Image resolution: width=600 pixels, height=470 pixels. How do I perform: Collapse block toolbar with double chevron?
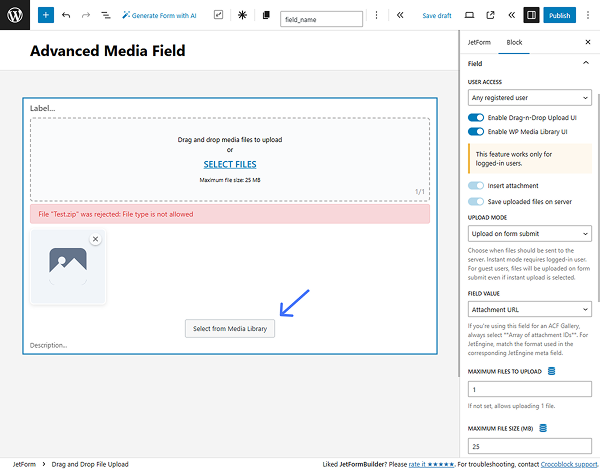pyautogui.click(x=400, y=15)
